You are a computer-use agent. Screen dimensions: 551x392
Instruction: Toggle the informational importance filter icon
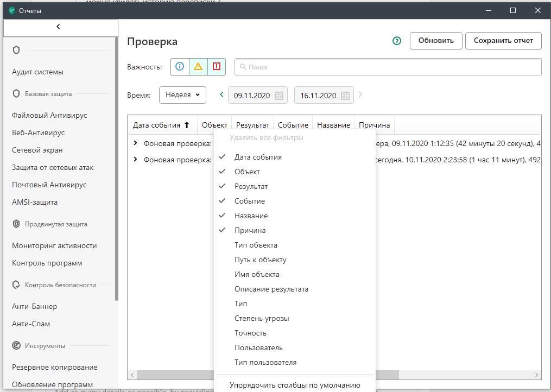(180, 67)
